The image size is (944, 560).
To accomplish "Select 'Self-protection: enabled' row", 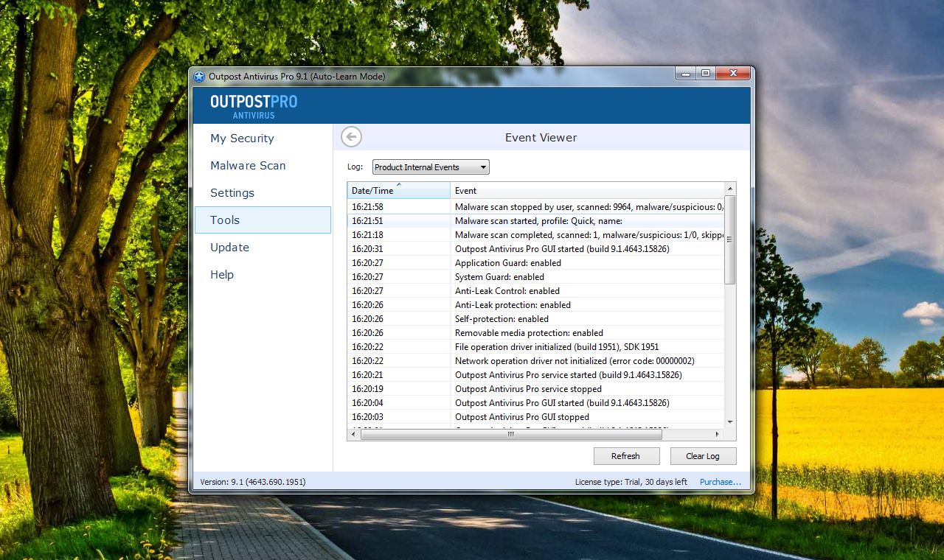I will [536, 319].
